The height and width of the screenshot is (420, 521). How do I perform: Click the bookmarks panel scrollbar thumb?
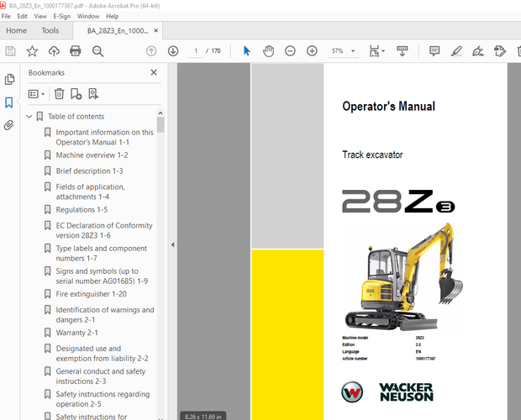161,125
